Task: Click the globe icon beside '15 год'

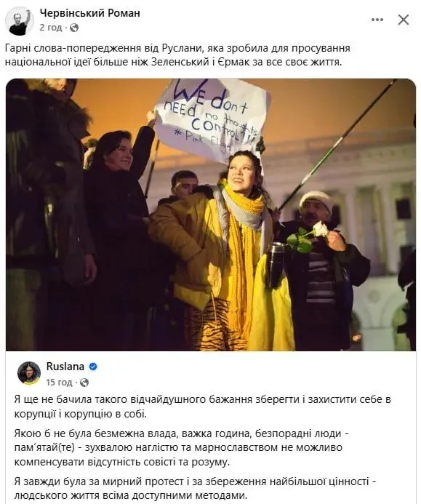Action: [x=84, y=383]
